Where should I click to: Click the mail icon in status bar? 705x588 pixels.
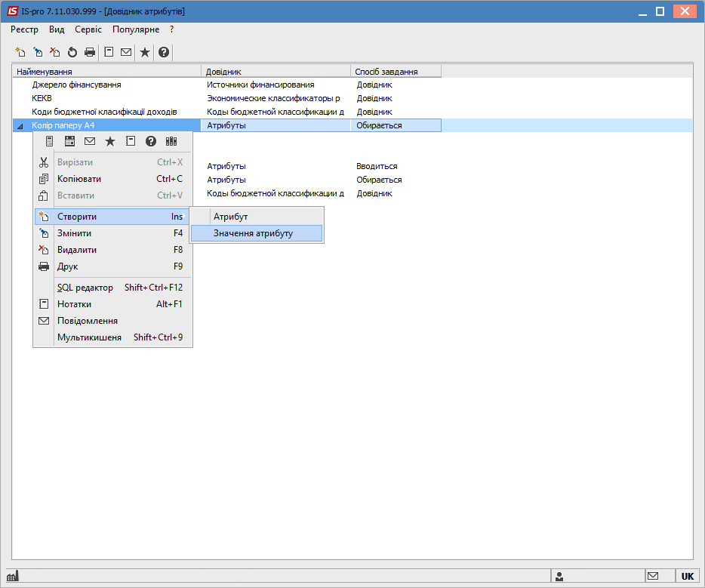[x=653, y=576]
